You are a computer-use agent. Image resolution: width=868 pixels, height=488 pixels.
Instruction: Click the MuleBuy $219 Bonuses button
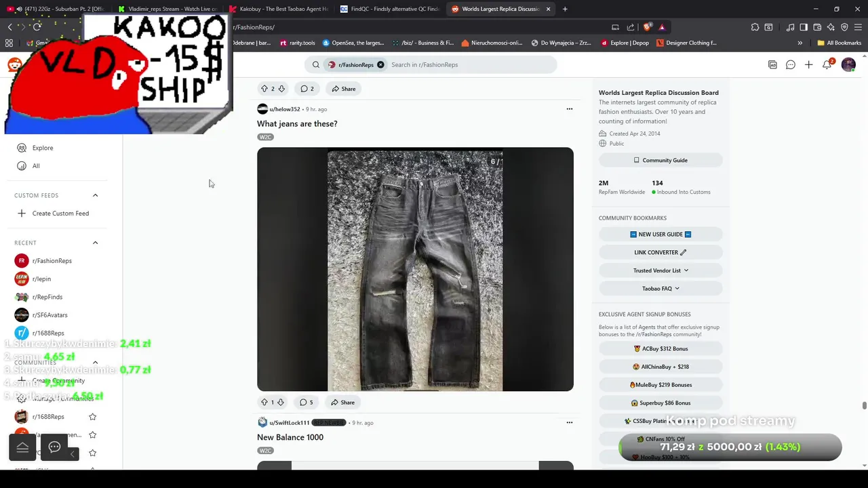pos(660,385)
